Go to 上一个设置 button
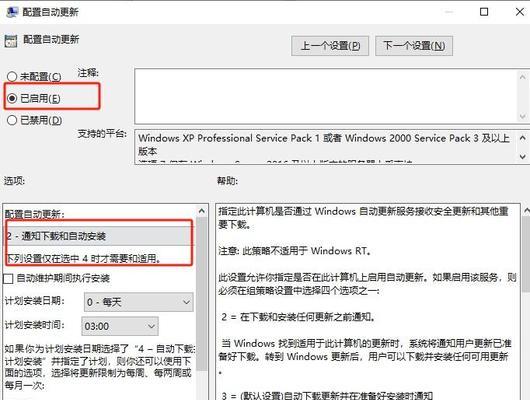This screenshot has width=530, height=400. click(x=330, y=46)
